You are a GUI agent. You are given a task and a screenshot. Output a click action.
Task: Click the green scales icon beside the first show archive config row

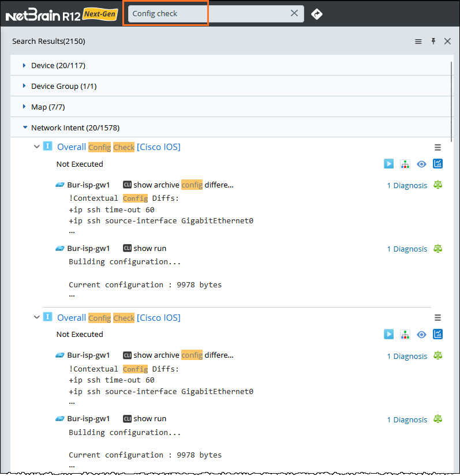click(437, 185)
